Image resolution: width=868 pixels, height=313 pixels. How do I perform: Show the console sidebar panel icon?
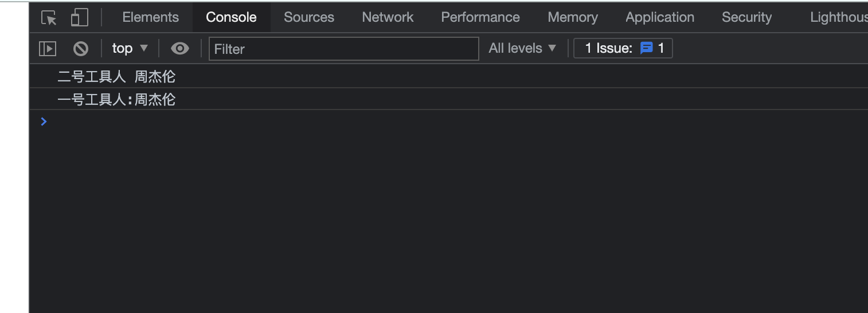(48, 49)
